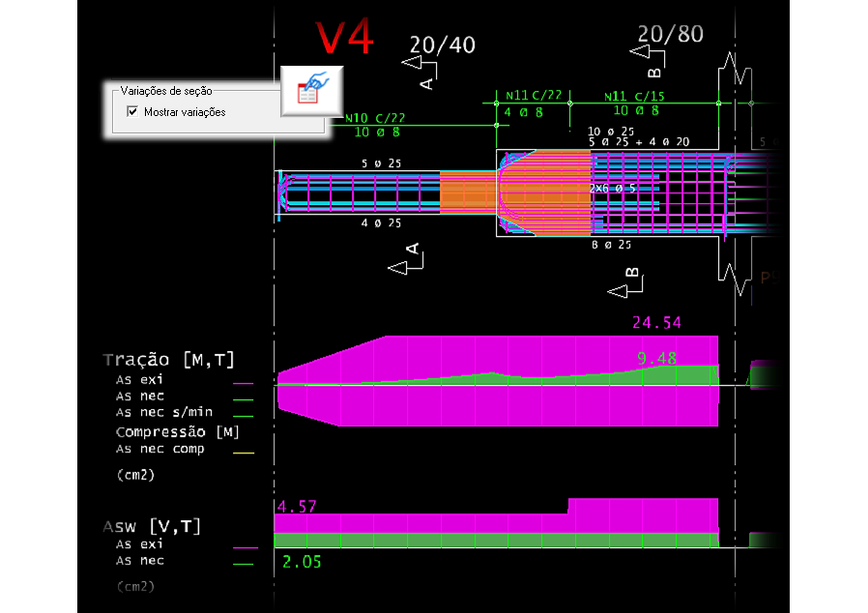Select the N10 C/22 stirrup label
This screenshot has width=868, height=613.
pyautogui.click(x=375, y=118)
